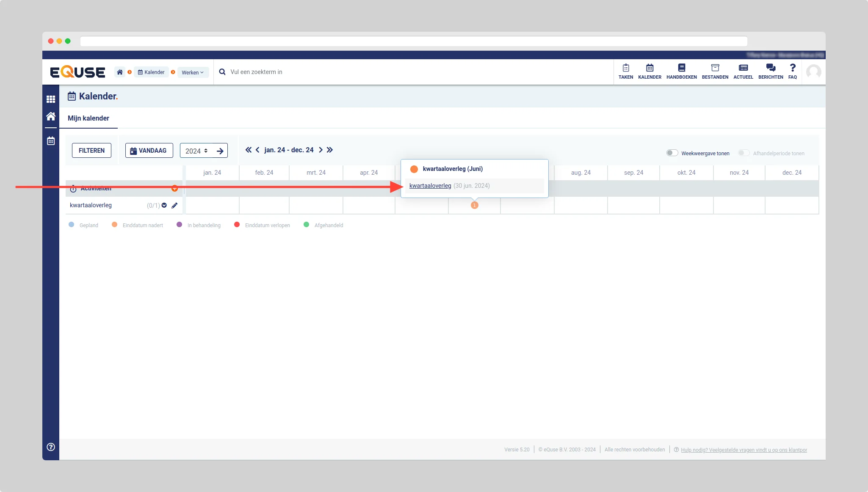Open the 2024 year selector
The height and width of the screenshot is (492, 868).
(197, 151)
